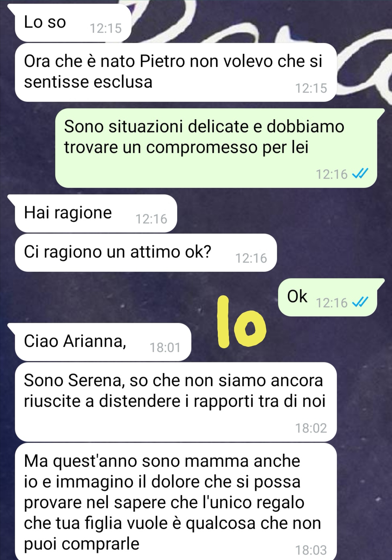Select the long 'Ma quest'anno sono mamma' message
Image resolution: width=392 pixels, height=560 pixels.
tap(176, 502)
